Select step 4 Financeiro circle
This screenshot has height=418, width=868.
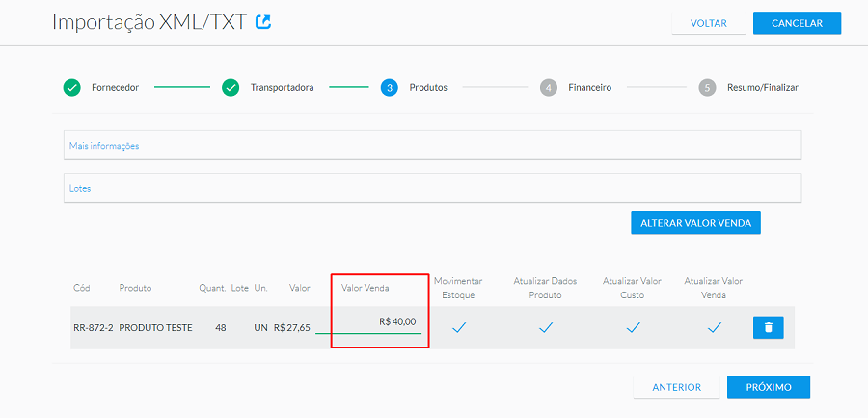(x=548, y=88)
